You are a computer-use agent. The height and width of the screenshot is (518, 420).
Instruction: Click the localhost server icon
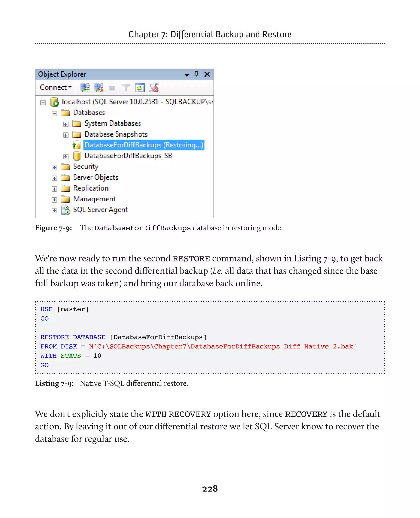[54, 102]
